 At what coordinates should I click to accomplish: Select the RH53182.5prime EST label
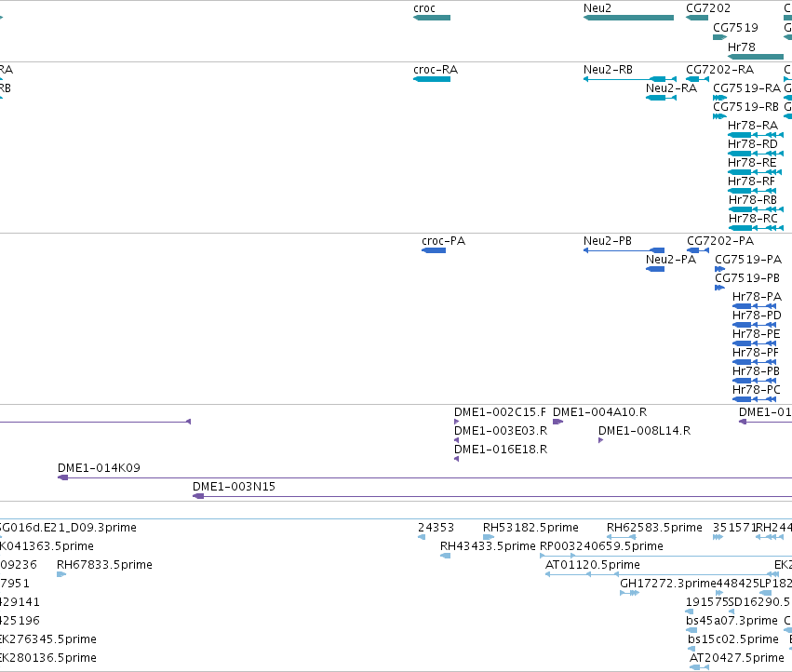click(x=530, y=528)
